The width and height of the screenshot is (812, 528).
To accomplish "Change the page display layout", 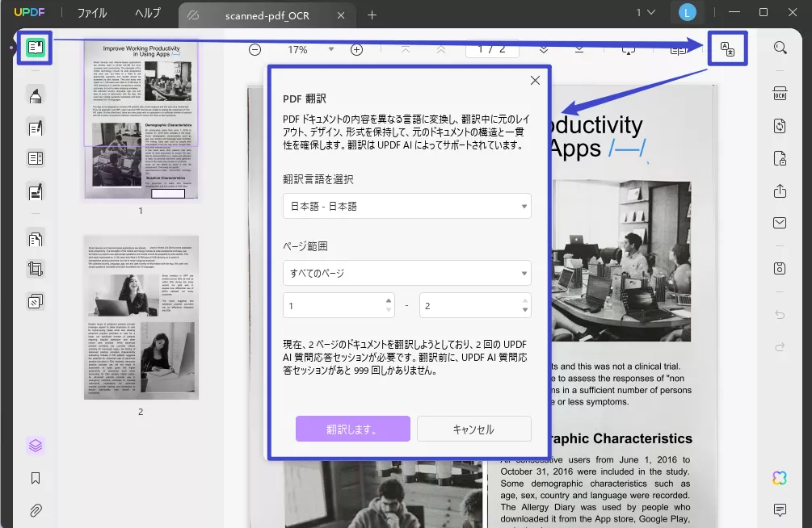I will pyautogui.click(x=678, y=50).
